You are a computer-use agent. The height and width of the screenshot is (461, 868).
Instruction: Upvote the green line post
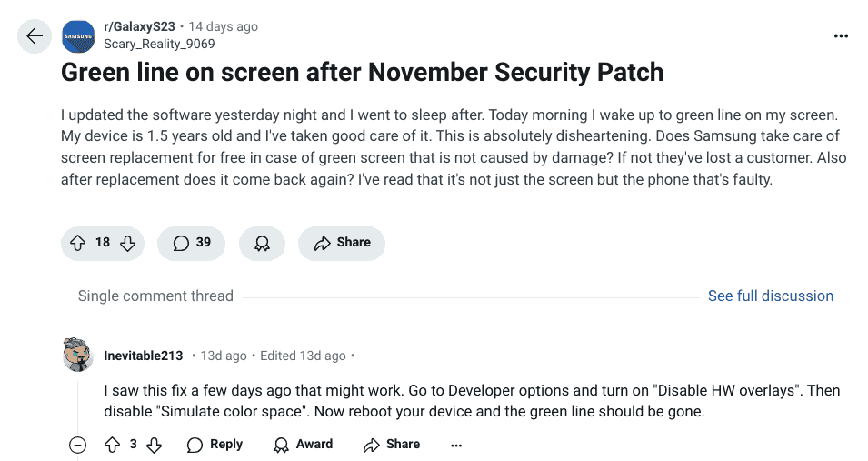[77, 243]
